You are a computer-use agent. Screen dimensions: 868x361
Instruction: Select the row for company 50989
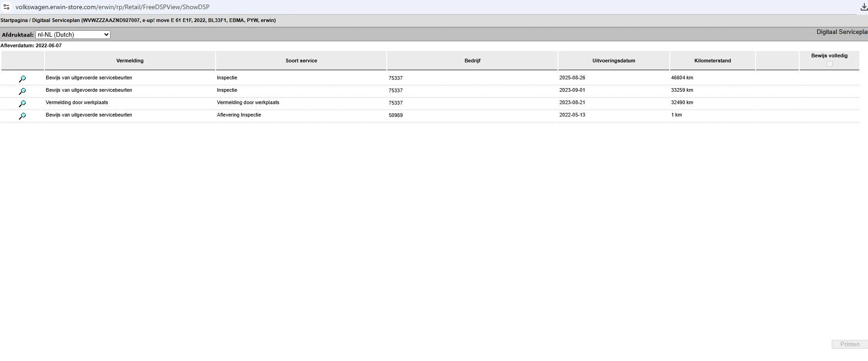[x=430, y=116]
